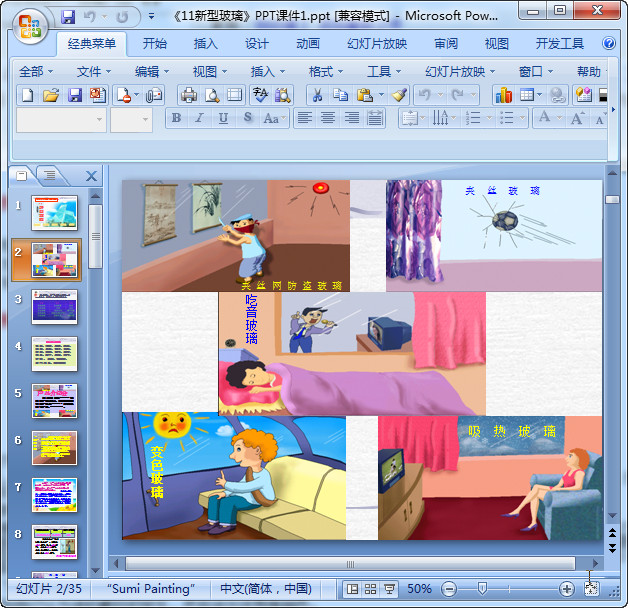The image size is (628, 608).
Task: Open the 工具 menu
Action: click(x=384, y=72)
